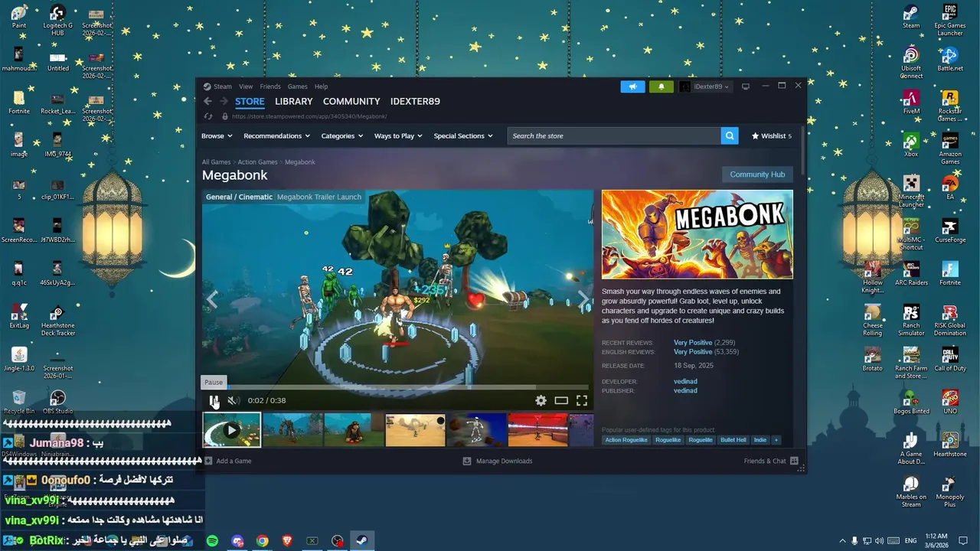This screenshot has width=980, height=551.
Task: Click the vedinad developer link
Action: click(685, 381)
